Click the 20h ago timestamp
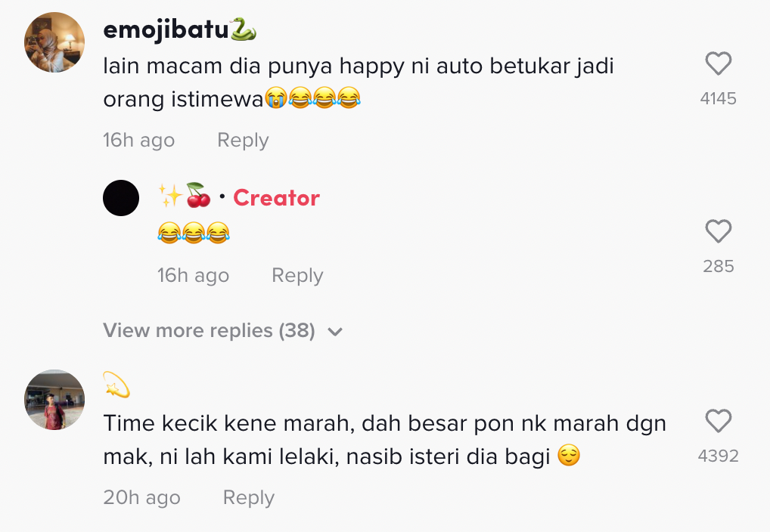The image size is (770, 532). click(141, 498)
